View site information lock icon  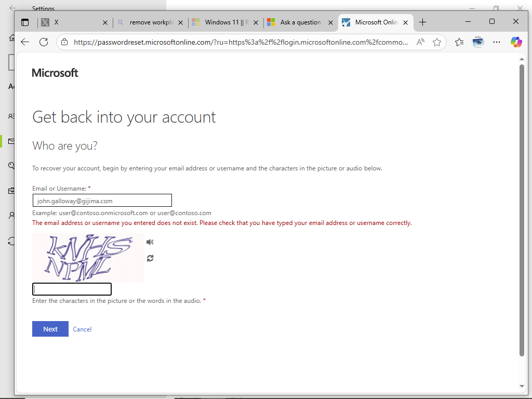64,42
